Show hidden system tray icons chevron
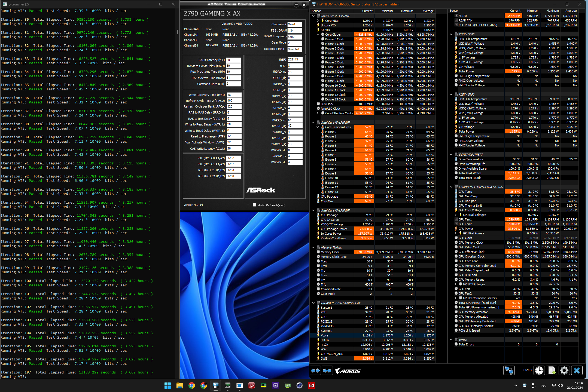The height and width of the screenshot is (392, 588). [516, 385]
